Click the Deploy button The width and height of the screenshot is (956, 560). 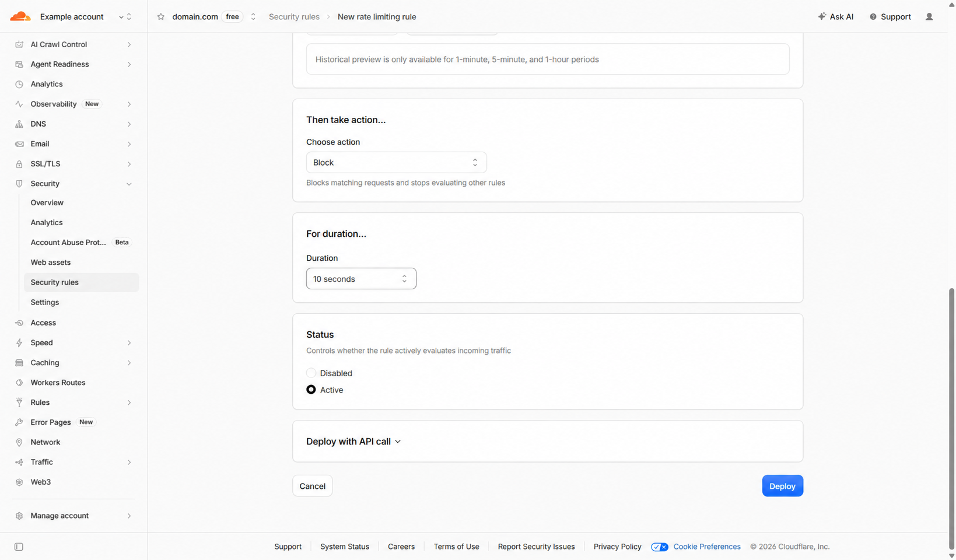click(x=782, y=486)
